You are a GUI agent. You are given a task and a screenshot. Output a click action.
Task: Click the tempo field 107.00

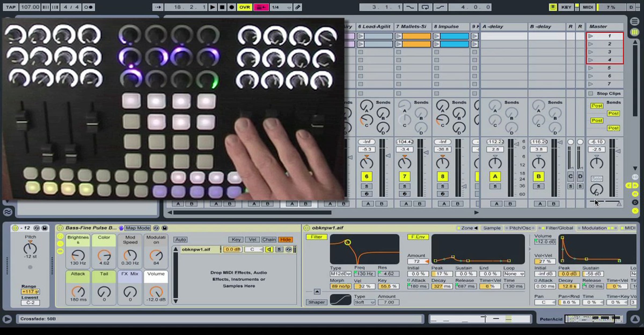[30, 7]
